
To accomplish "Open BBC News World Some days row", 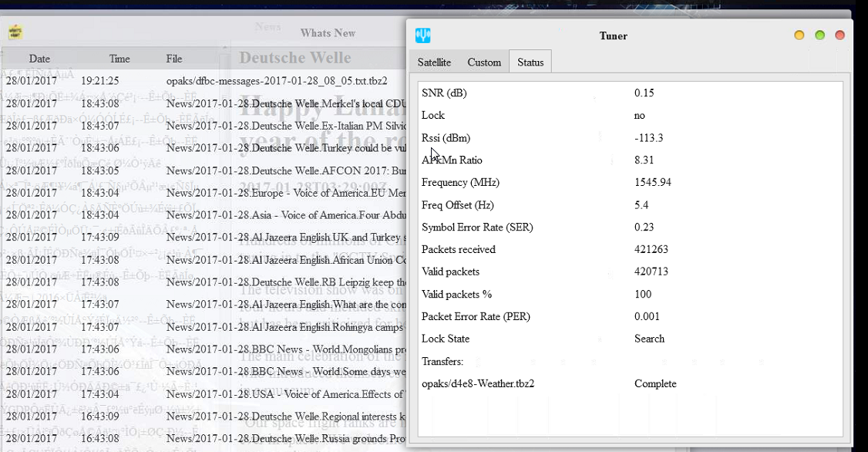I will point(204,371).
